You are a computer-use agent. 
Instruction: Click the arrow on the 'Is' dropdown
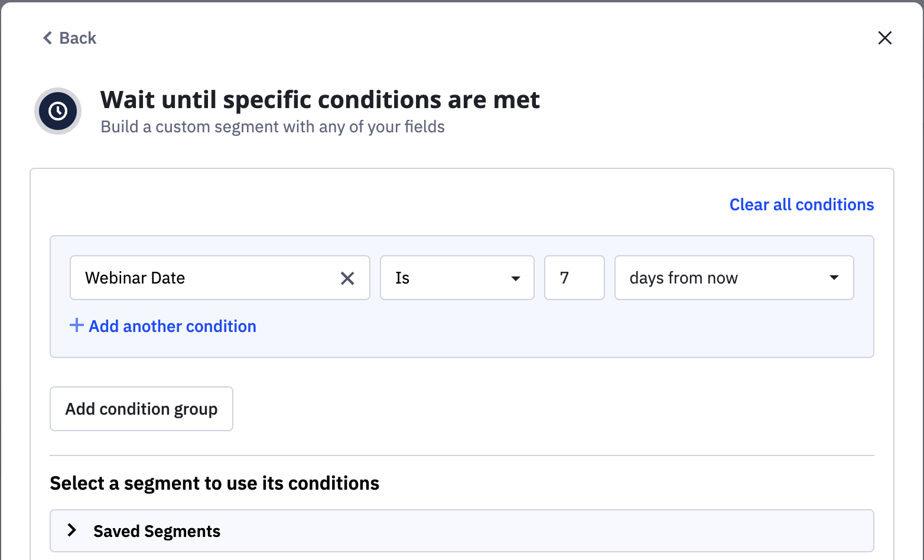[515, 278]
